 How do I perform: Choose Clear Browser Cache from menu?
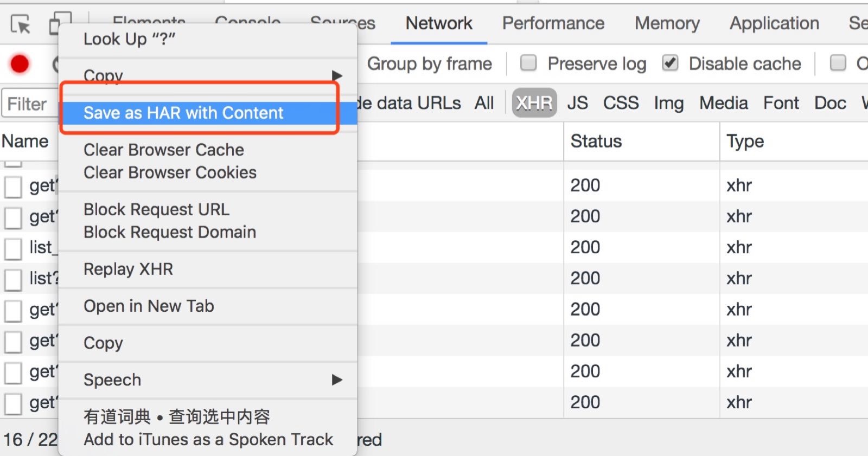tap(163, 150)
